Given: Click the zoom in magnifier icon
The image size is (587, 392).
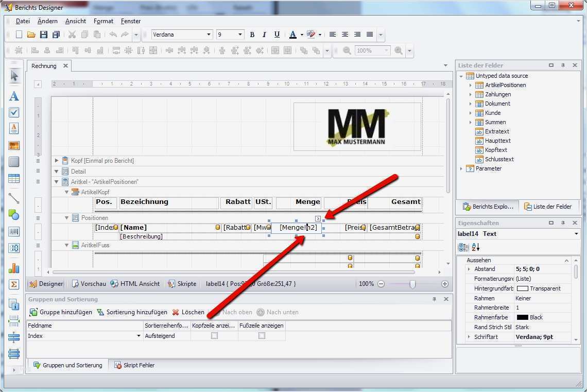Looking at the screenshot, I should pyautogui.click(x=399, y=50).
